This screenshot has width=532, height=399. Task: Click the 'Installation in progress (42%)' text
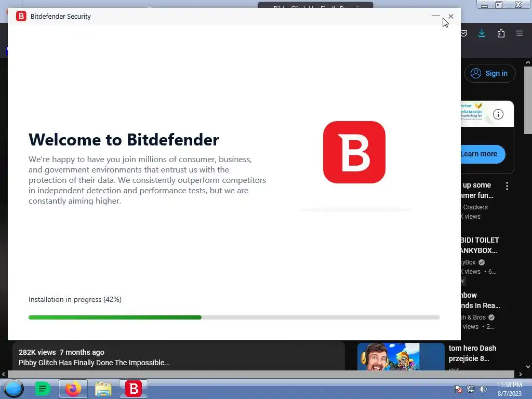point(75,299)
